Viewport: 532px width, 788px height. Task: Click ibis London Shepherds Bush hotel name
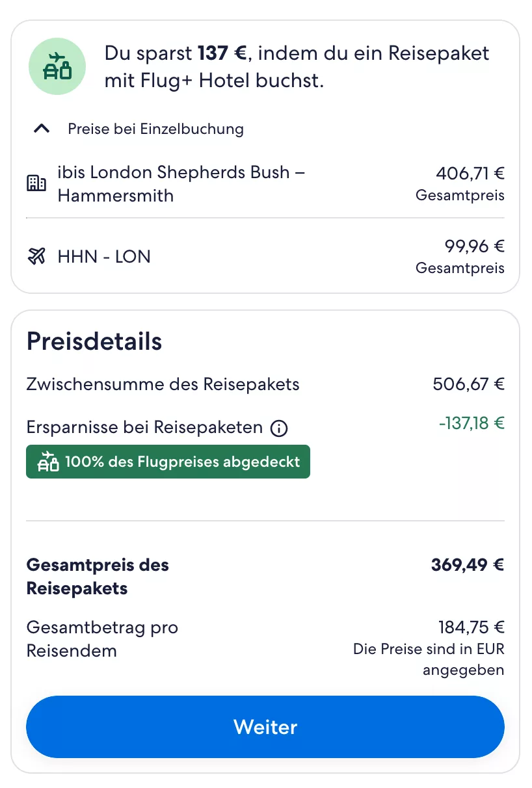pyautogui.click(x=181, y=184)
